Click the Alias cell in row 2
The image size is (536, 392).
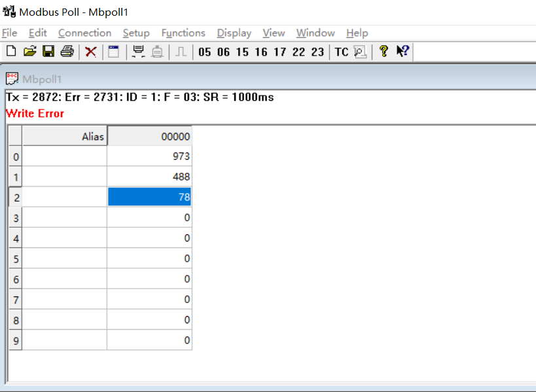(x=65, y=197)
